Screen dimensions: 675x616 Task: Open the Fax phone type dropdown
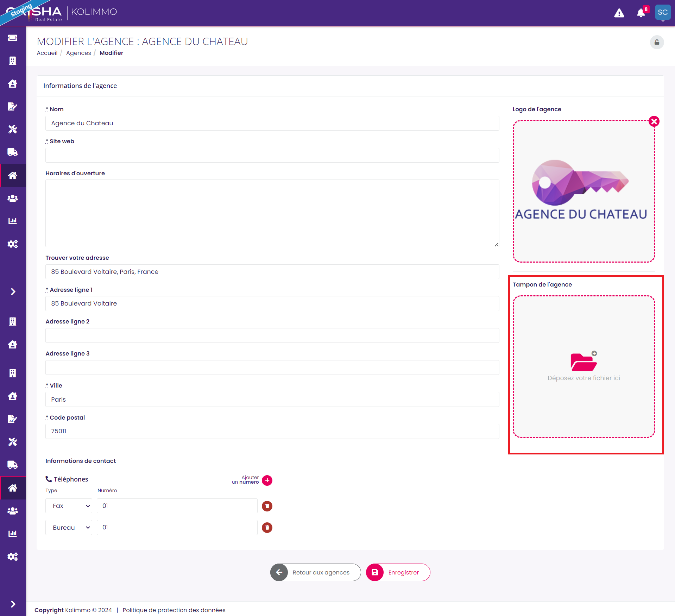(69, 506)
